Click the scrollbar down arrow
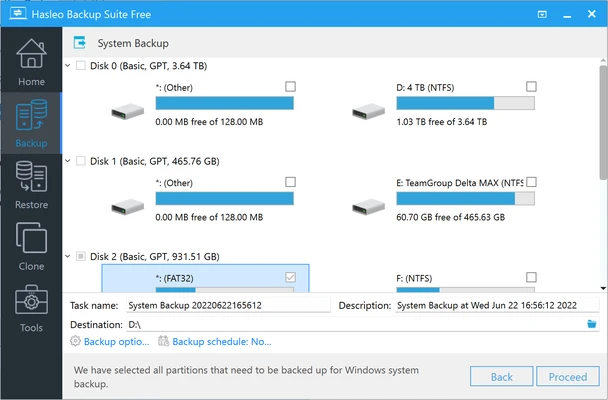 [603, 288]
